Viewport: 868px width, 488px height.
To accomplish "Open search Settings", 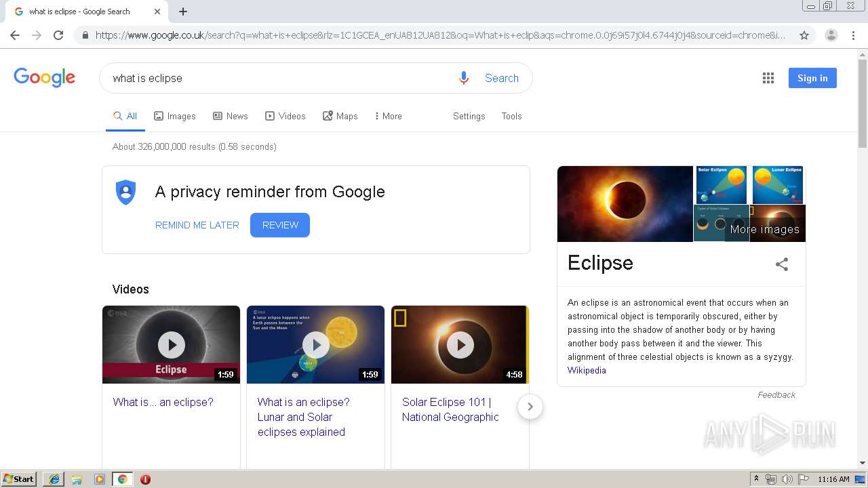I will coord(469,116).
